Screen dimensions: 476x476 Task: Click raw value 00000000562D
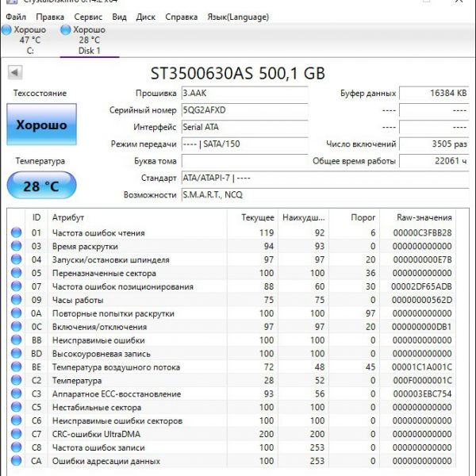422,300
